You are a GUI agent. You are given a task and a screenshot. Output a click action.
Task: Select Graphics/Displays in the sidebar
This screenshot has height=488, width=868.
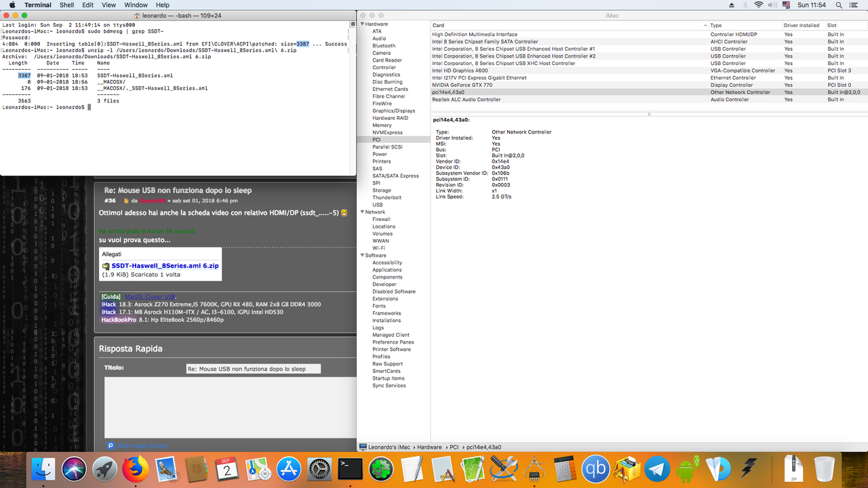click(394, 110)
